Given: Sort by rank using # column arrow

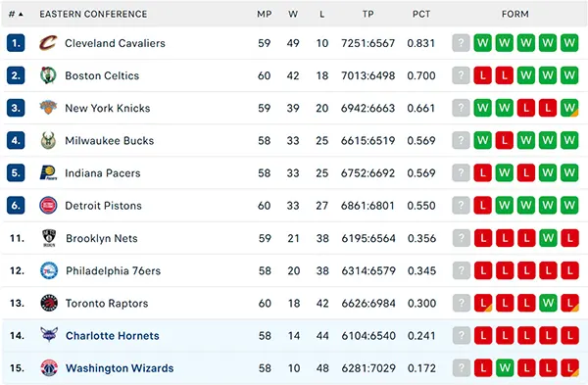Looking at the screenshot, I should coord(21,15).
